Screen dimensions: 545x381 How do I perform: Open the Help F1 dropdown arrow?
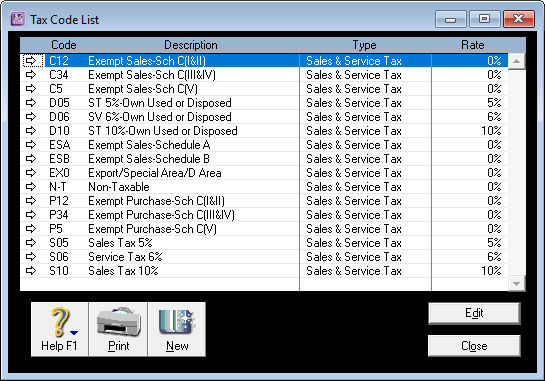click(x=74, y=333)
